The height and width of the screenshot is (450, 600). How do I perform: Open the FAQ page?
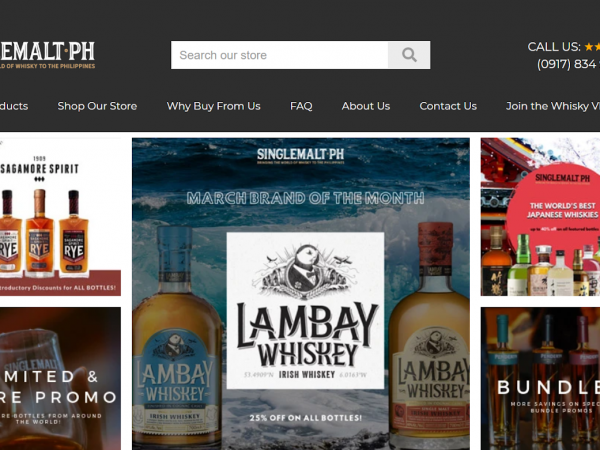301,106
